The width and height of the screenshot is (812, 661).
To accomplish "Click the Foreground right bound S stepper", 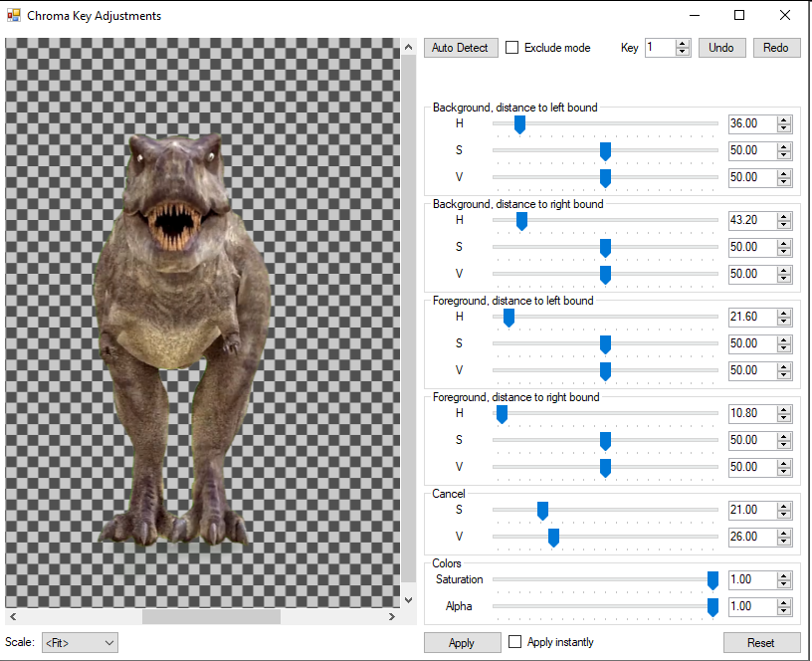I will (784, 440).
